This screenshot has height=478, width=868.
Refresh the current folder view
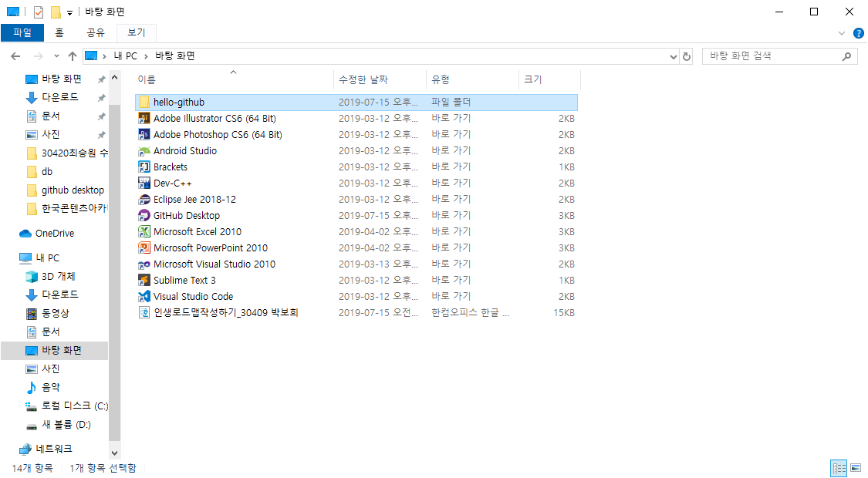coord(687,56)
